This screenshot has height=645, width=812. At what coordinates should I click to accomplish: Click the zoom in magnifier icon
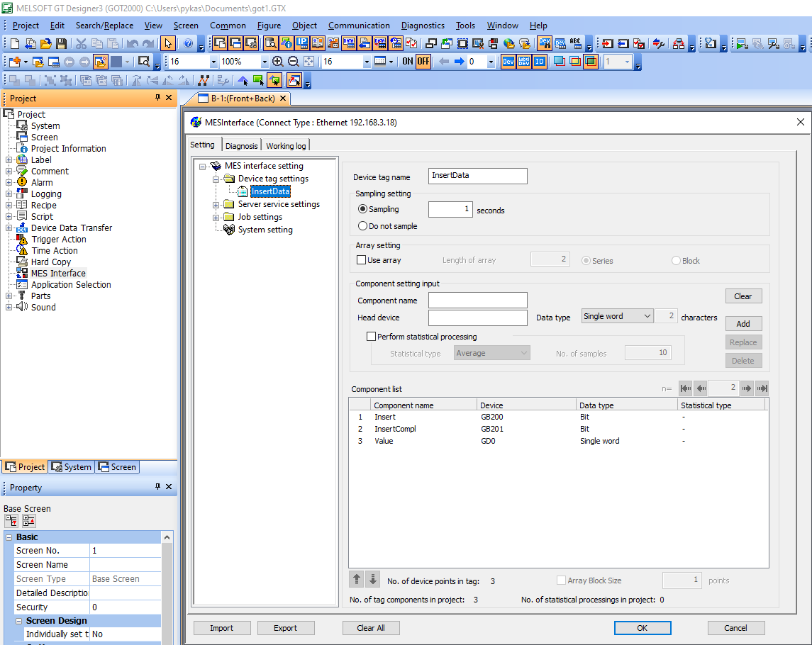pos(278,62)
